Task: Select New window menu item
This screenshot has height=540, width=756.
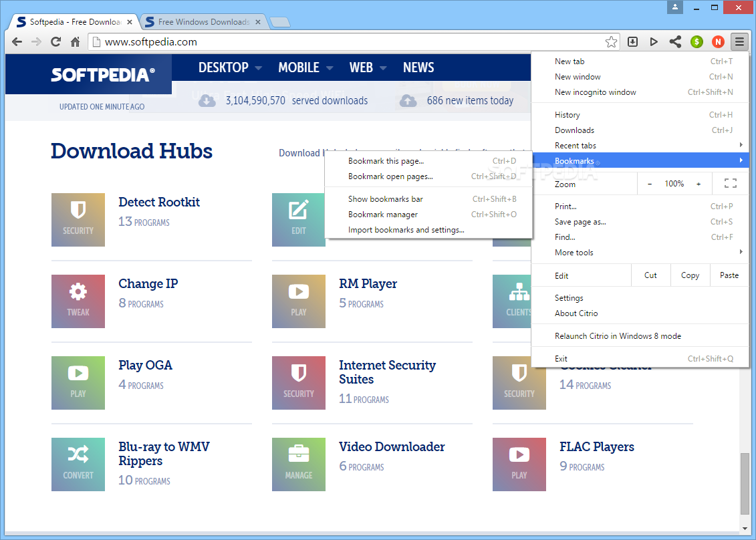Action: coord(640,77)
